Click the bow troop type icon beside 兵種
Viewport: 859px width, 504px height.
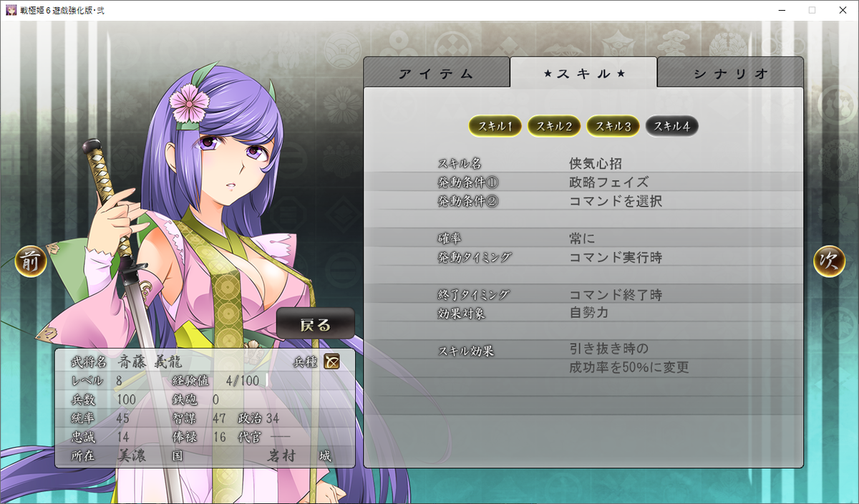click(x=331, y=362)
